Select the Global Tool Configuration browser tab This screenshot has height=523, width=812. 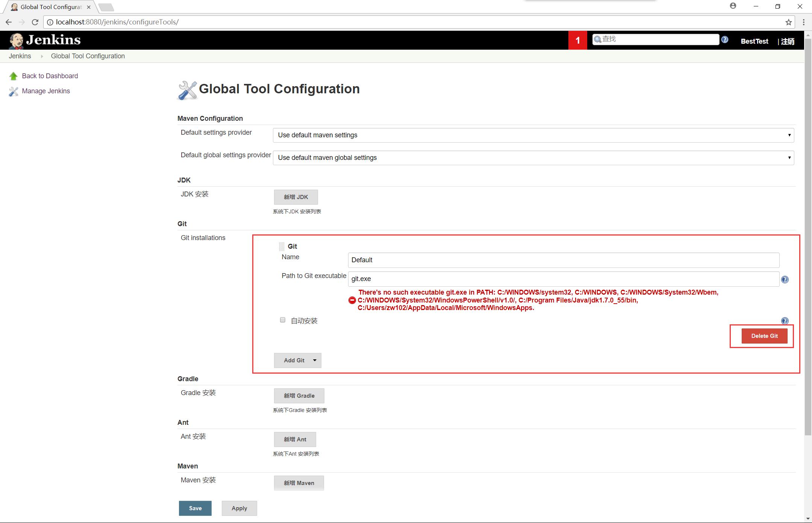[x=50, y=7]
